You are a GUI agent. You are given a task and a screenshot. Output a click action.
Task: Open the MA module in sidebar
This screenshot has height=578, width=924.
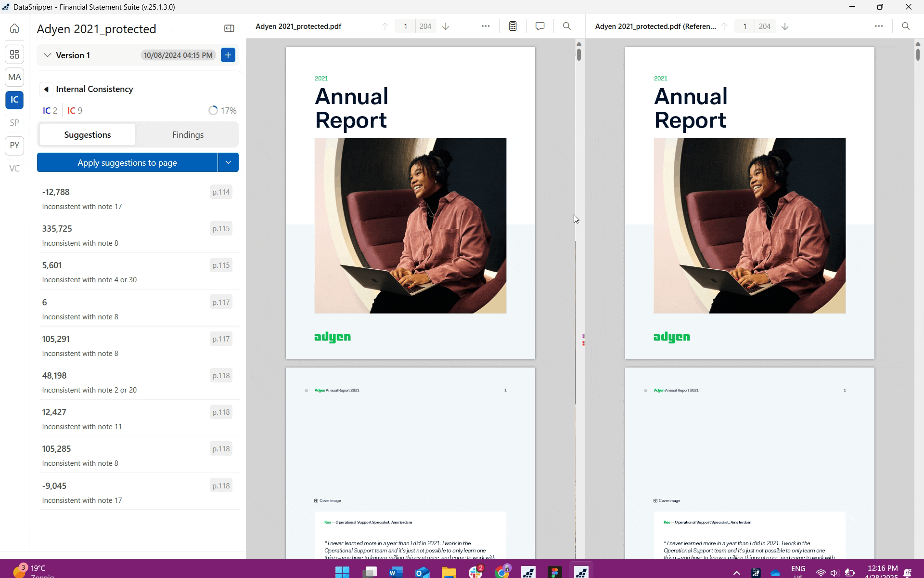(x=14, y=77)
